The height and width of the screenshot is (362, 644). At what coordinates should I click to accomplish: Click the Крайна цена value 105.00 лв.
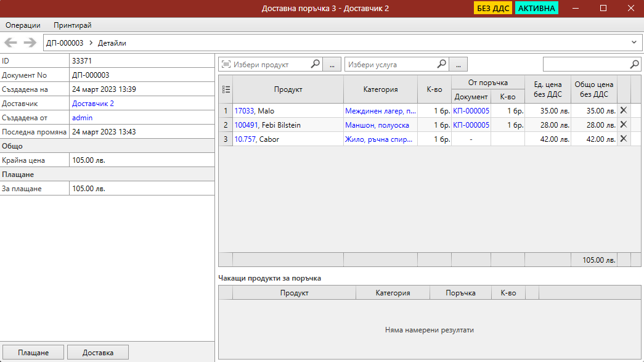pos(89,160)
